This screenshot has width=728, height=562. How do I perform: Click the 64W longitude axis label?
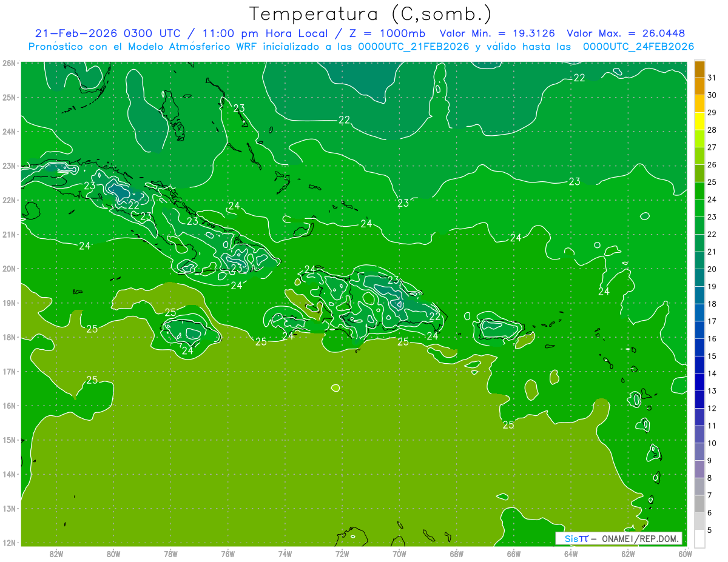571,554
